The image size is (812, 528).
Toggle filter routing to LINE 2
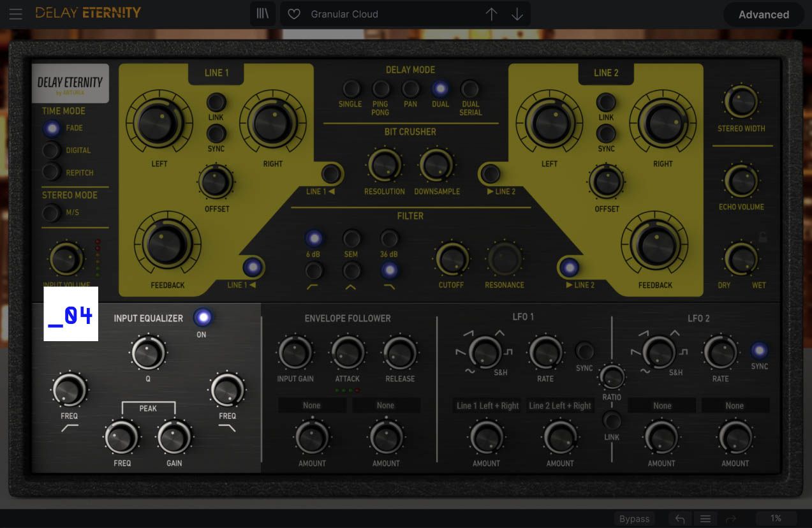tap(568, 267)
